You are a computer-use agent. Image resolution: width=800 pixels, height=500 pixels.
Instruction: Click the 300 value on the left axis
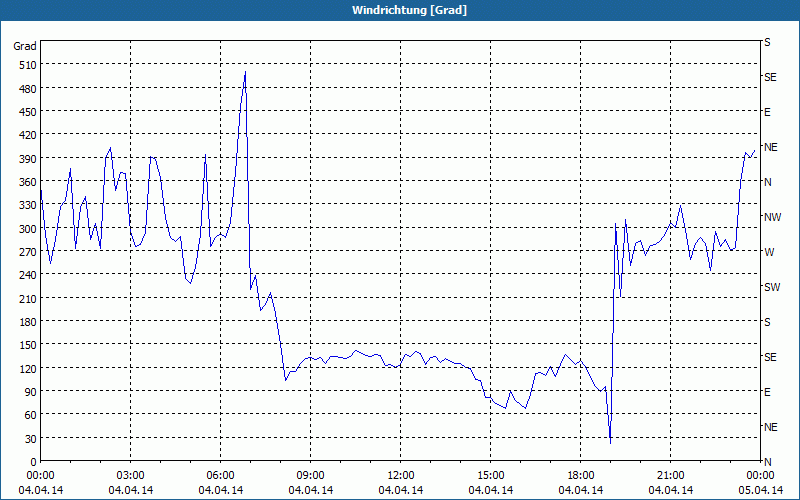(28, 229)
